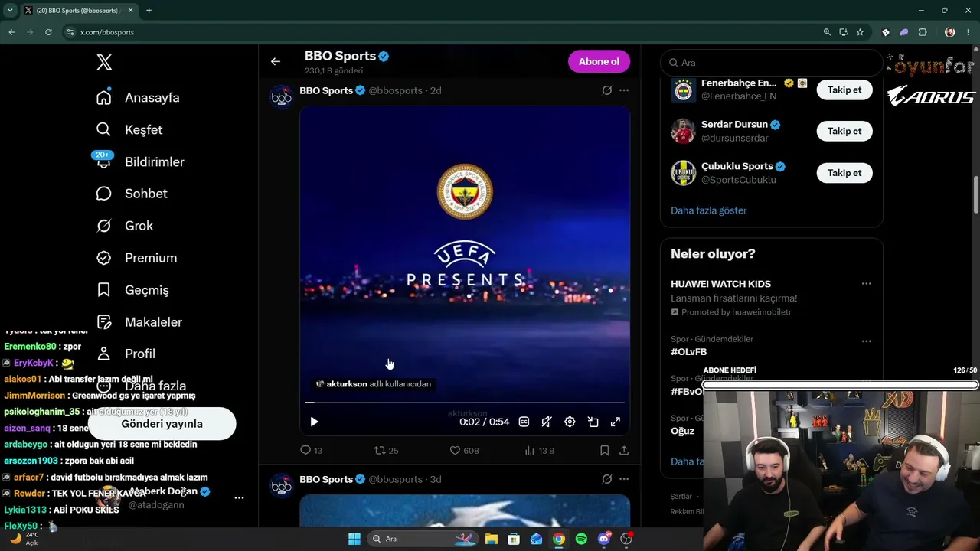Screen dimensions: 980x551
Task: Enter fullscreen on the video
Action: click(x=616, y=422)
